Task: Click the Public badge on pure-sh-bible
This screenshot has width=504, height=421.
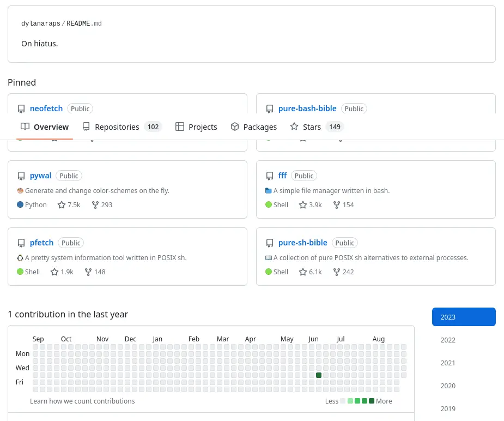Action: coord(344,243)
